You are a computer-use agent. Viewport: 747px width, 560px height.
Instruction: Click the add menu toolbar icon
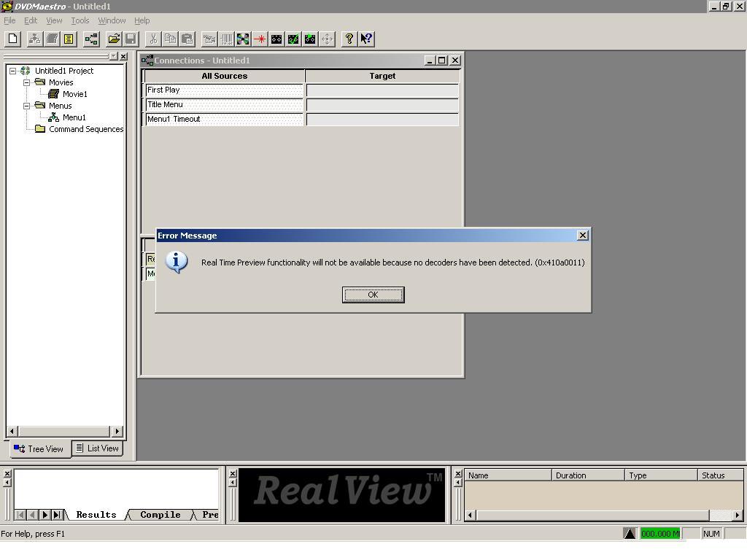(x=35, y=39)
